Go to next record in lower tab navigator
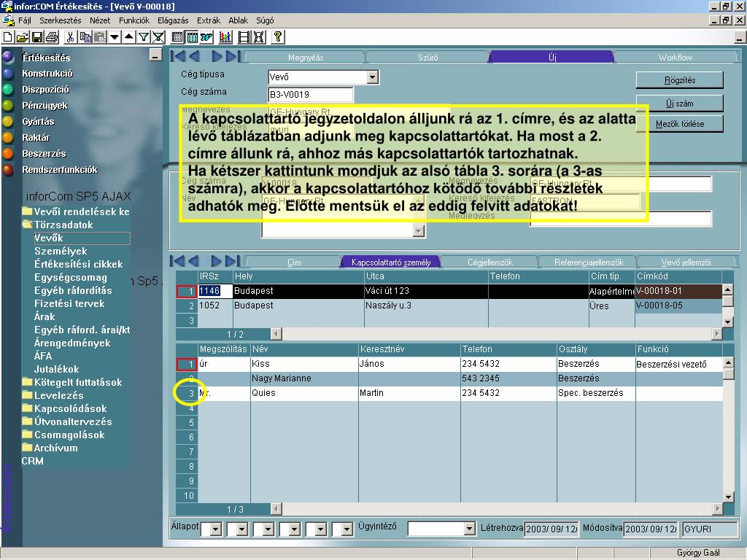747x560 pixels. coord(217,261)
